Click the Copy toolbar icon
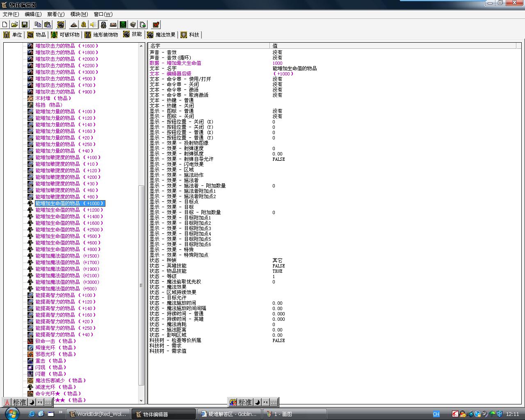 coord(38,25)
